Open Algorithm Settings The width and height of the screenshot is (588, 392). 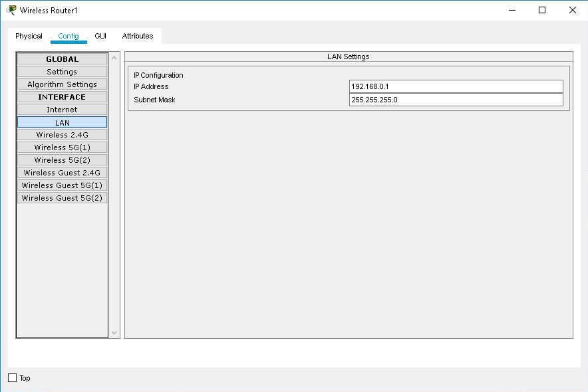63,84
